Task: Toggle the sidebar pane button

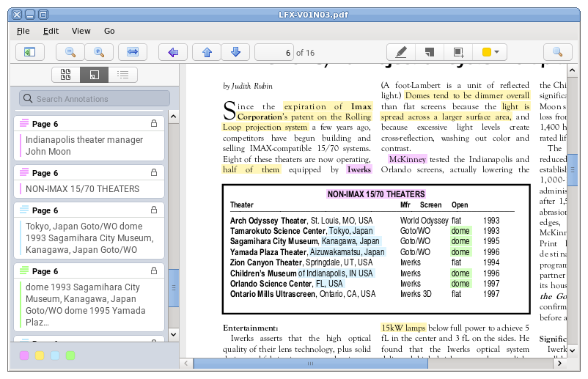Action: pyautogui.click(x=30, y=52)
